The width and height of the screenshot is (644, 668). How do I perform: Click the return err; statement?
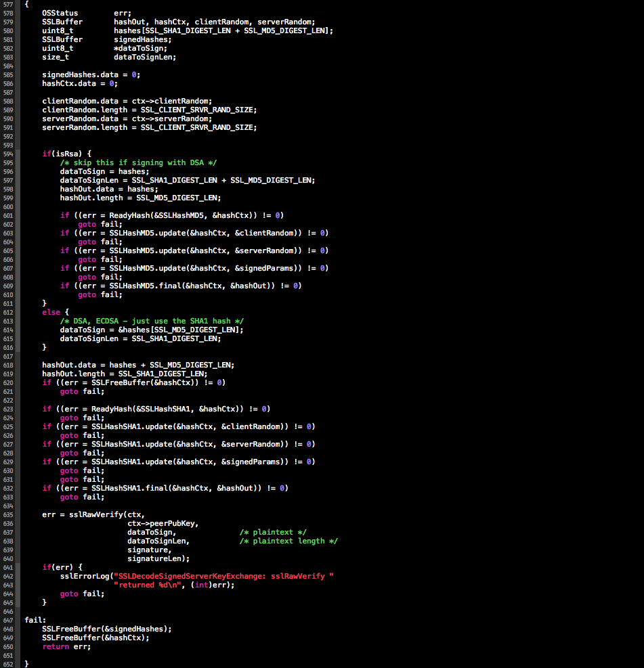click(66, 646)
